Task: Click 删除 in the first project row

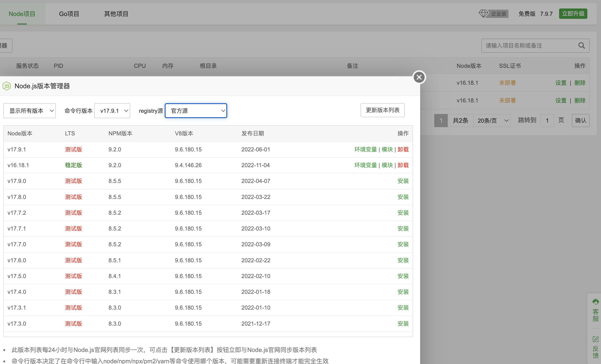Action: pos(580,83)
